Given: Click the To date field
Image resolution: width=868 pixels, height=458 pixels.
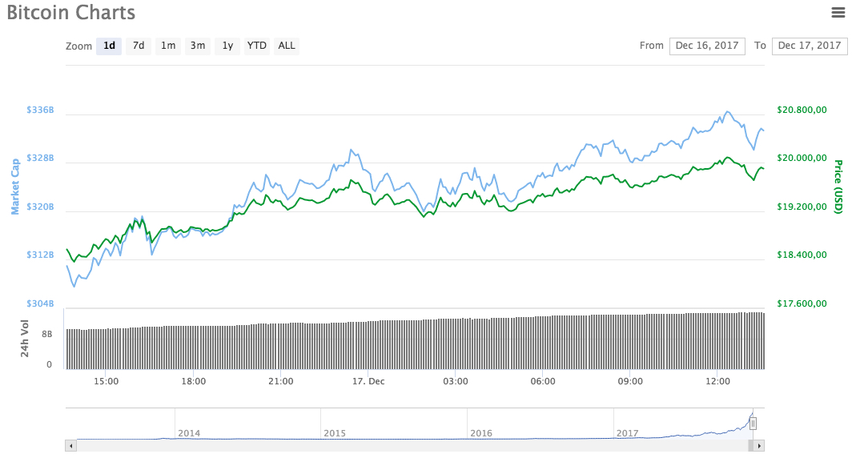Looking at the screenshot, I should [810, 46].
